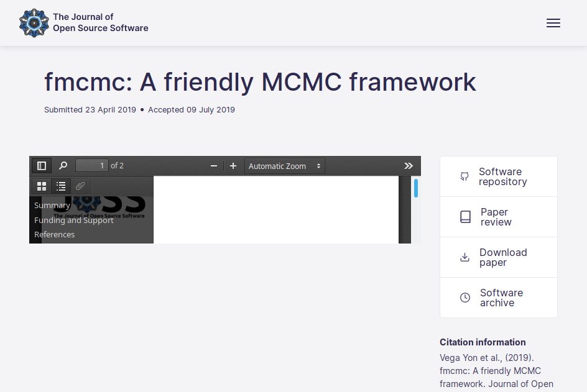Show the document outline view
Screen dimensions: 587x392
point(61,186)
